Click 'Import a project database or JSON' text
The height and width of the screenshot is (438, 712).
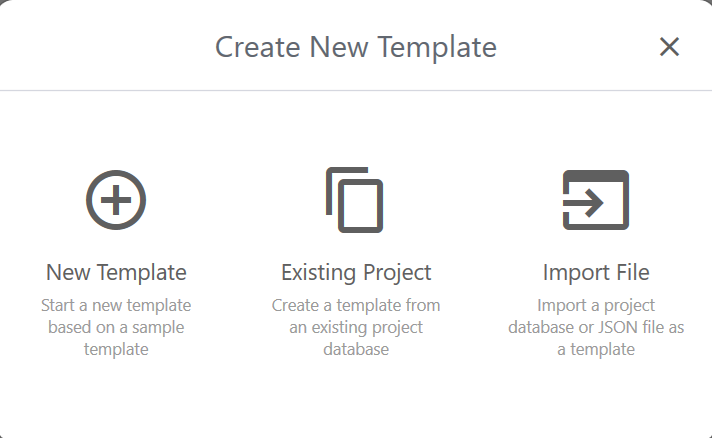(x=596, y=316)
